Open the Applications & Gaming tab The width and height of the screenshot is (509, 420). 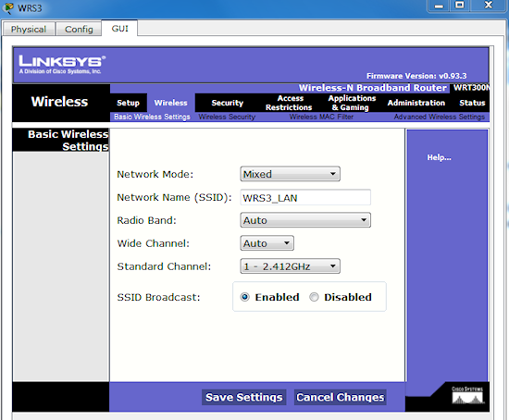click(352, 103)
